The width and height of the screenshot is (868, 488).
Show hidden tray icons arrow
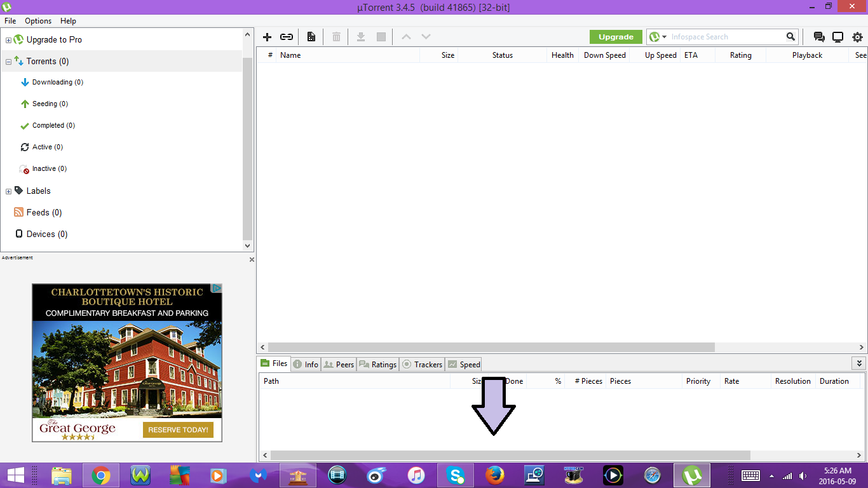tap(771, 476)
